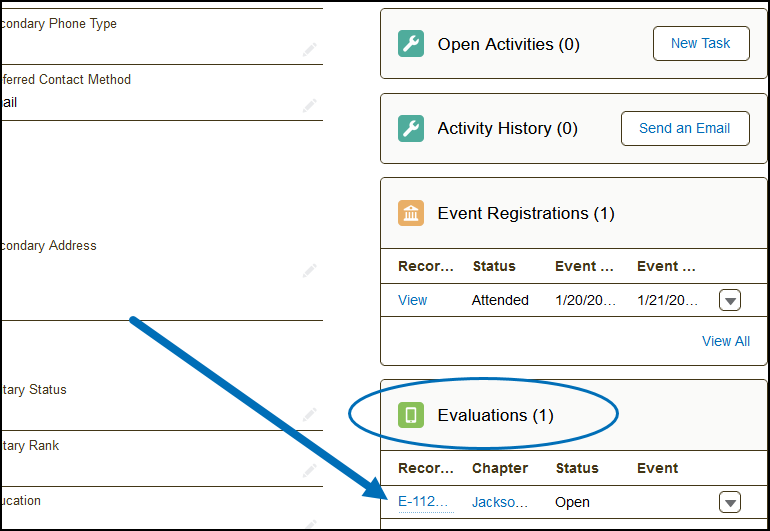Edit Preferred Contact Method via pencil icon

(310, 103)
